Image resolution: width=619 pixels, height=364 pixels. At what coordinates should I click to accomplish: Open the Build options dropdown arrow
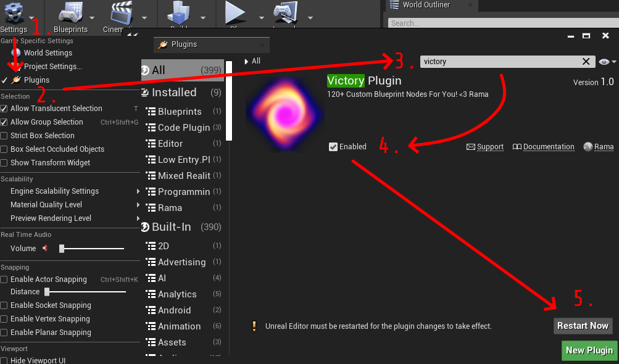click(203, 18)
